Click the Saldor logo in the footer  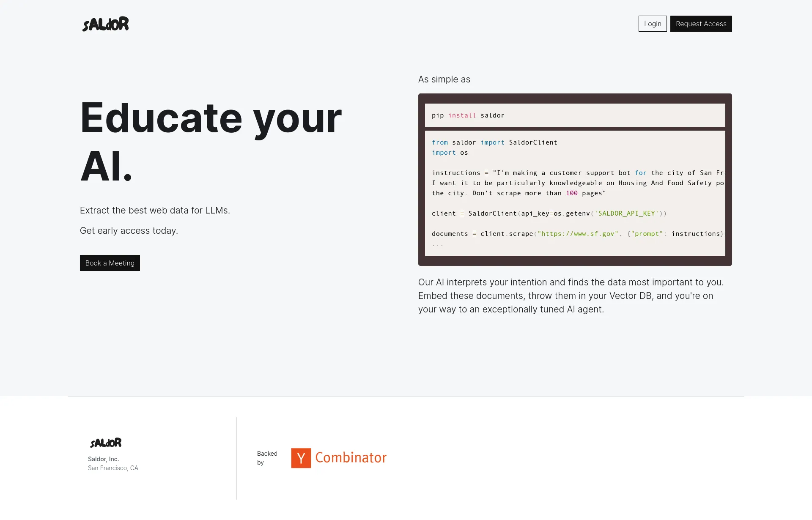pos(106,443)
